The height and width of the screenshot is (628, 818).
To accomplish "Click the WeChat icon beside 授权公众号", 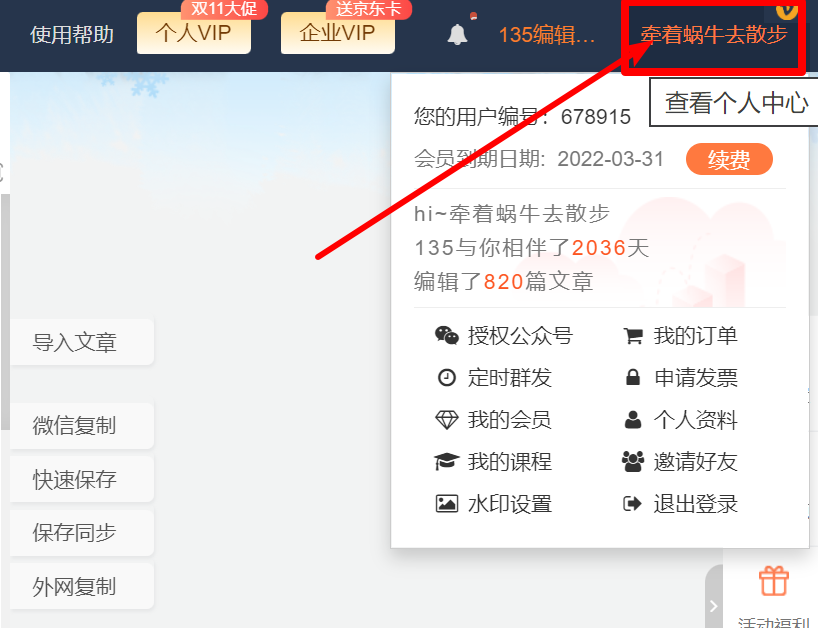I will [x=447, y=335].
